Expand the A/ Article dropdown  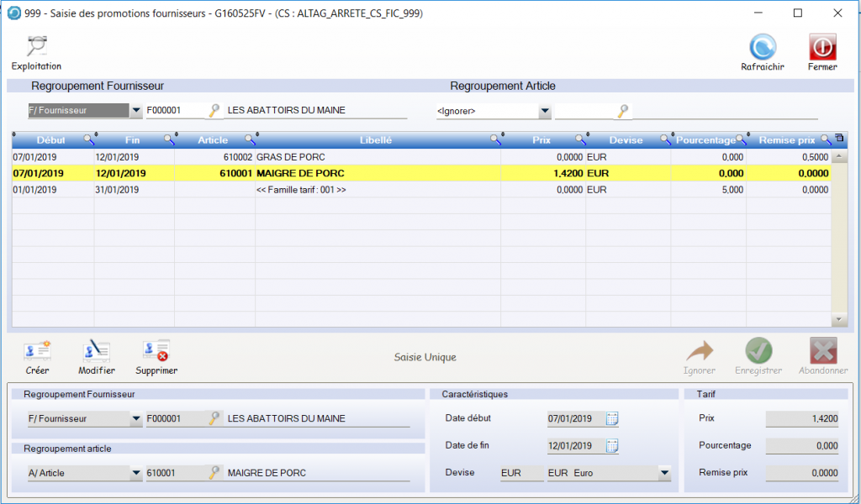[136, 473]
